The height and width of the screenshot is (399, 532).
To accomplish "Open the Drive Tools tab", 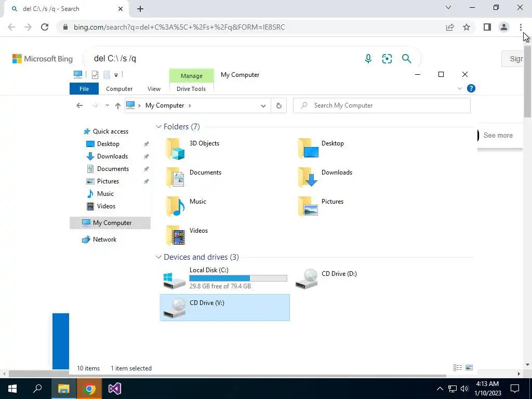I will click(x=191, y=89).
